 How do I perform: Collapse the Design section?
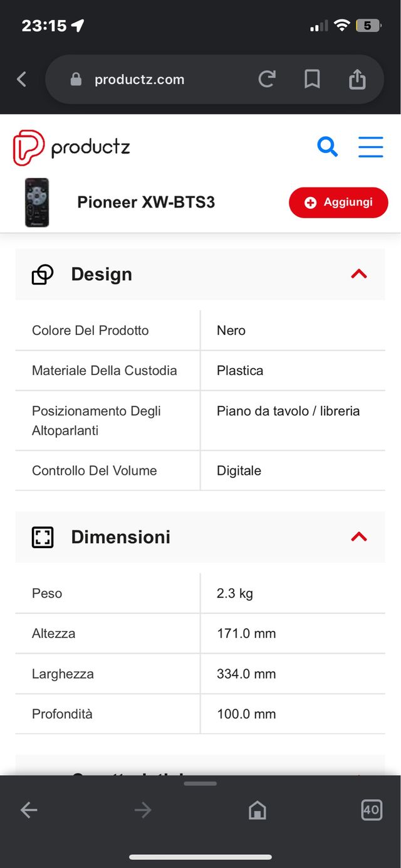(x=358, y=274)
